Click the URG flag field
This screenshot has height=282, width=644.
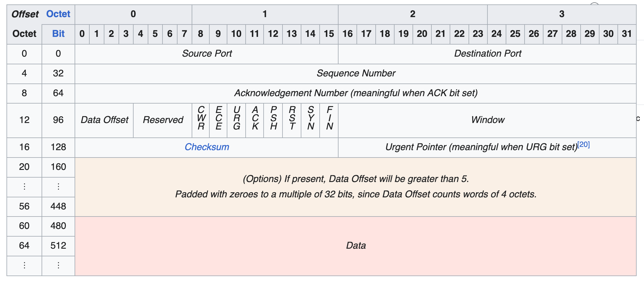(236, 120)
